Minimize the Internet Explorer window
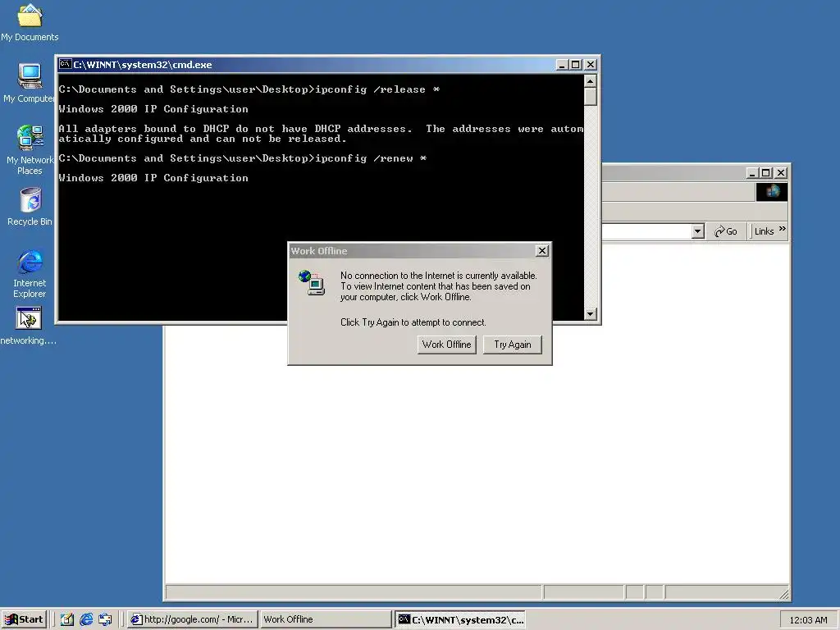The image size is (840, 630). coord(752,173)
